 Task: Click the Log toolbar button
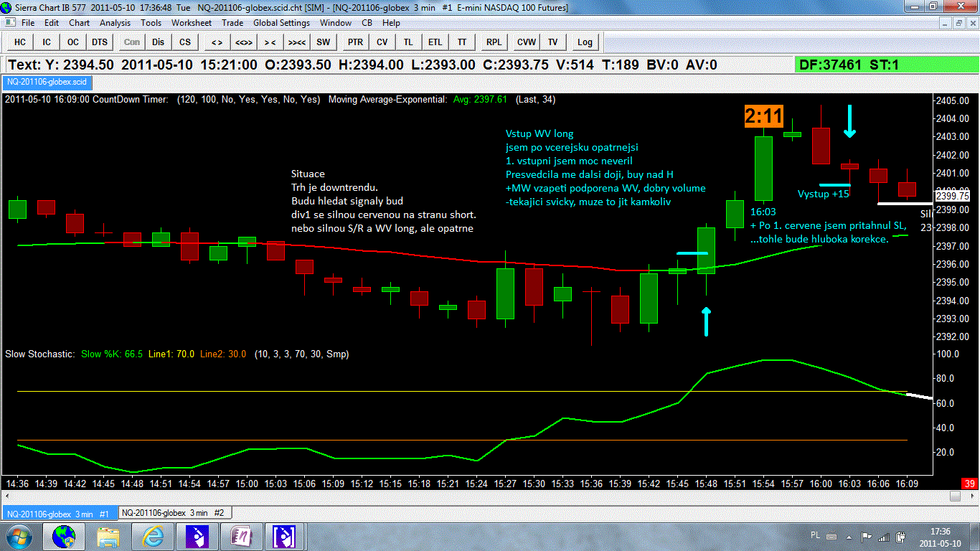click(585, 42)
